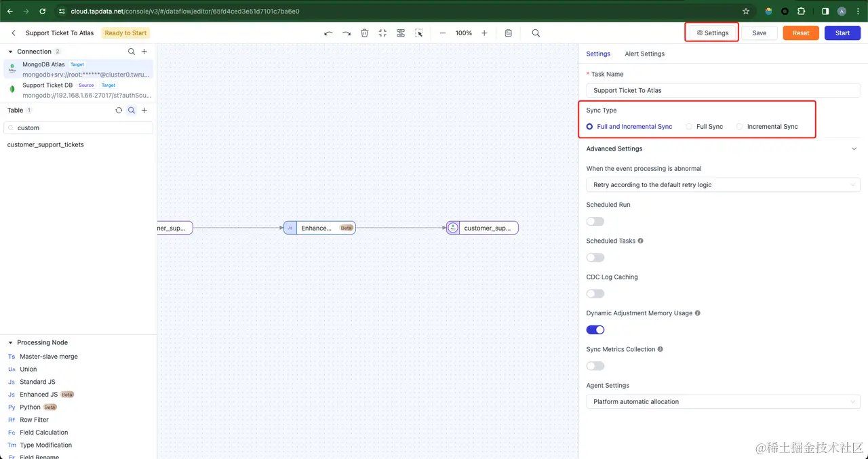
Task: Click the orange Reset button
Action: pyautogui.click(x=801, y=33)
